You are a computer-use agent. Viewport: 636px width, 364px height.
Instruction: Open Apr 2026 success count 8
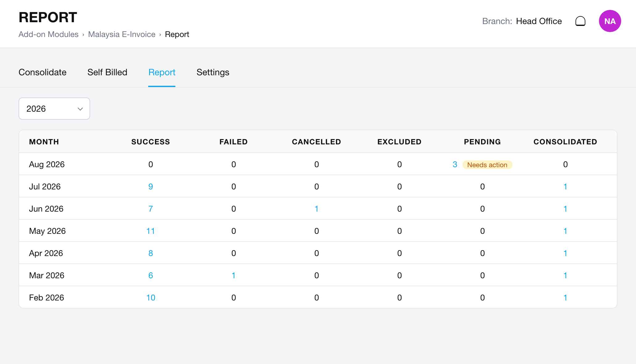(151, 253)
